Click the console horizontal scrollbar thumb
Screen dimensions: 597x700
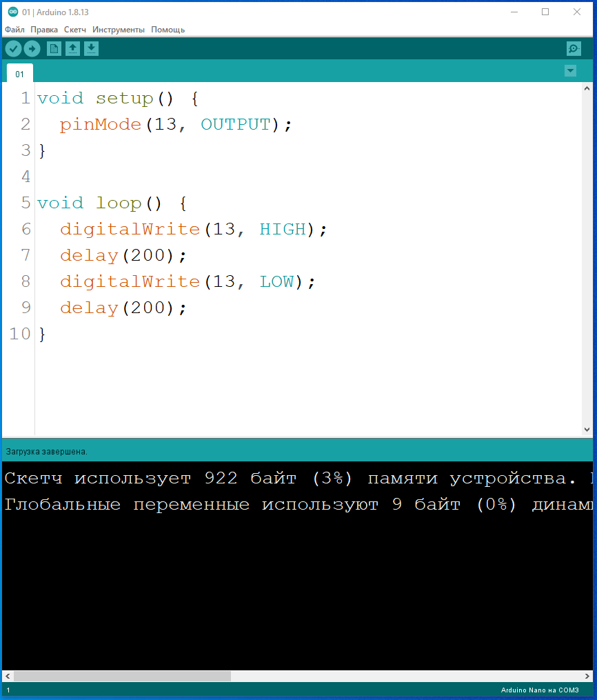click(x=121, y=677)
